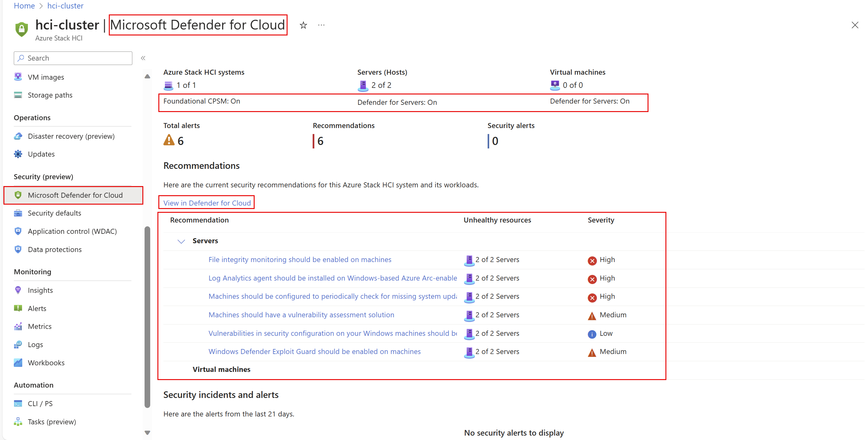Click the Insights lightbulb icon

18,290
